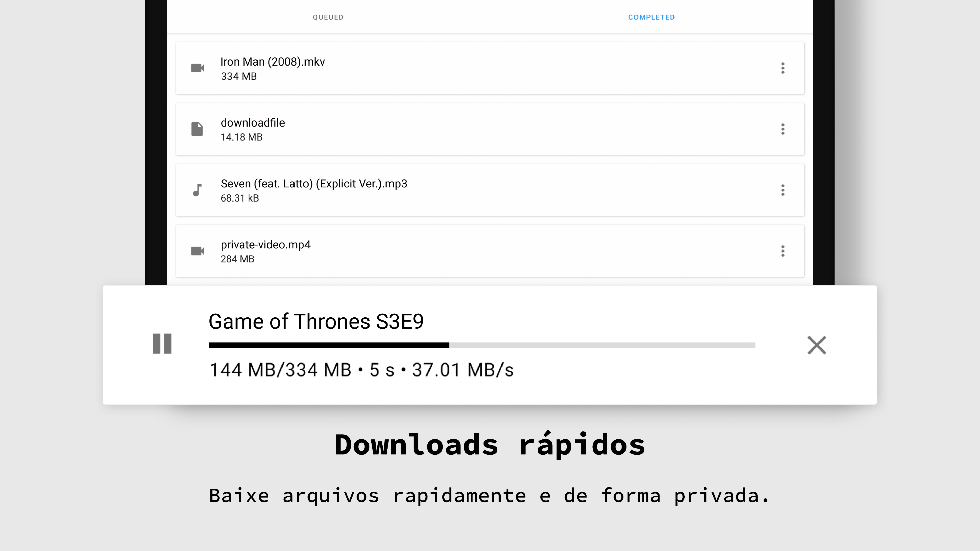Viewport: 980px width, 551px height.
Task: Click the 284 MB size label
Action: click(x=237, y=259)
